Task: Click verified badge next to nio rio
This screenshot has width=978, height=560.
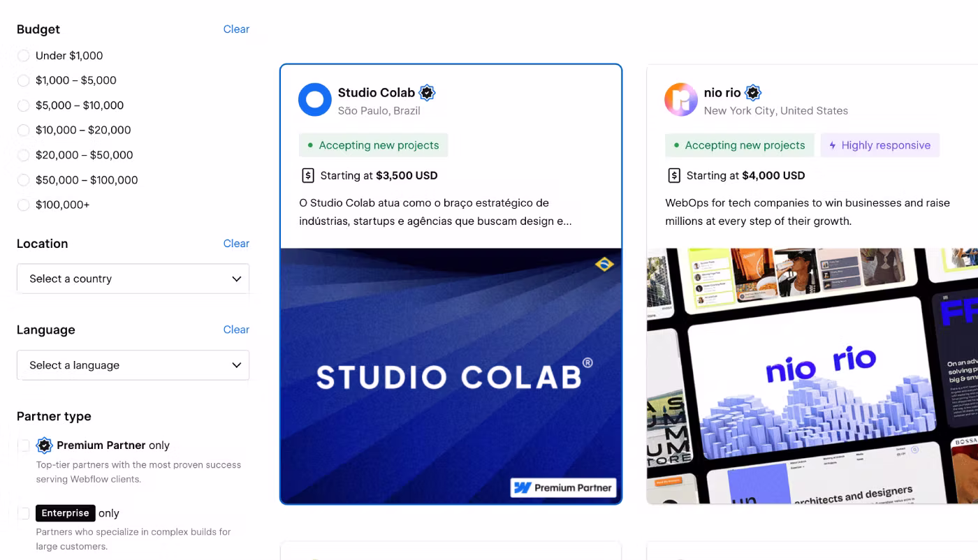Action: click(x=753, y=93)
